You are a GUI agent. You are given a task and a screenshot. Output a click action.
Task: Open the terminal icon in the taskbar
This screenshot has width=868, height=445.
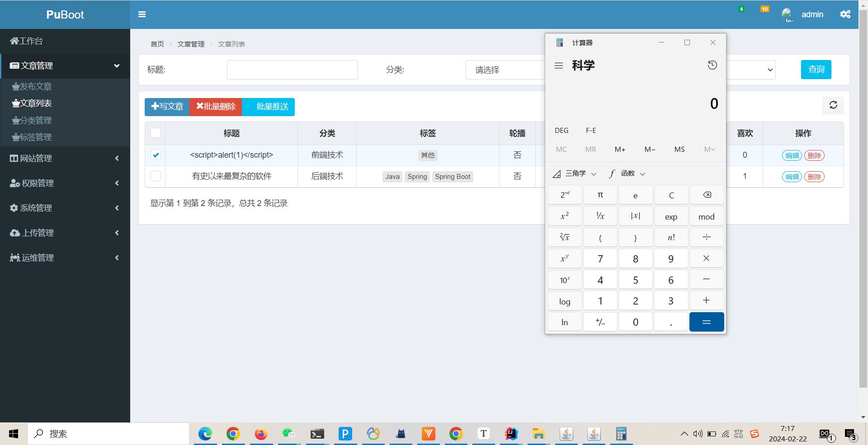317,434
